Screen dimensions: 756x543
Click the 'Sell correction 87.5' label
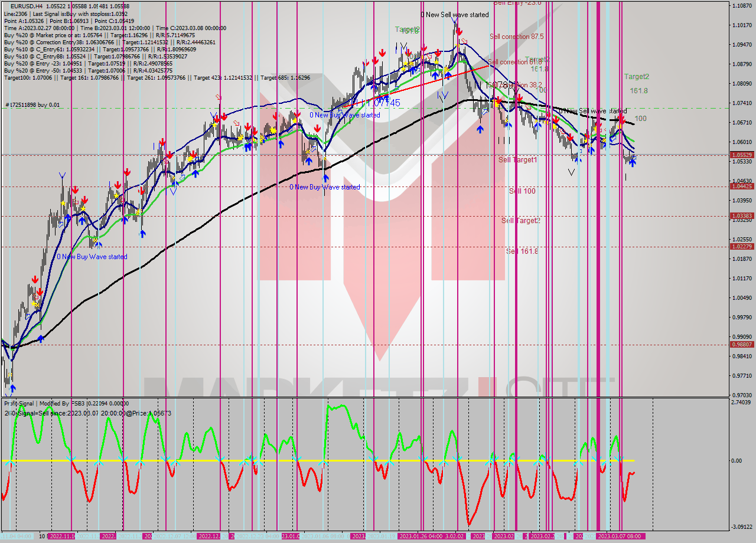click(x=517, y=37)
